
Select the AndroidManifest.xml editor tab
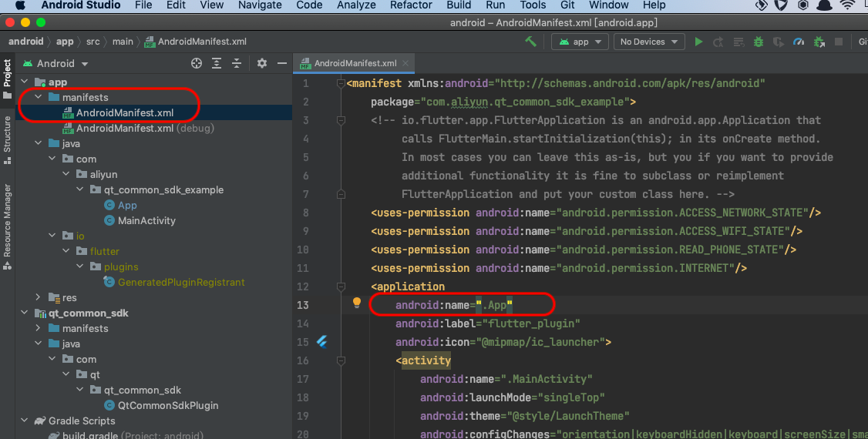point(355,63)
